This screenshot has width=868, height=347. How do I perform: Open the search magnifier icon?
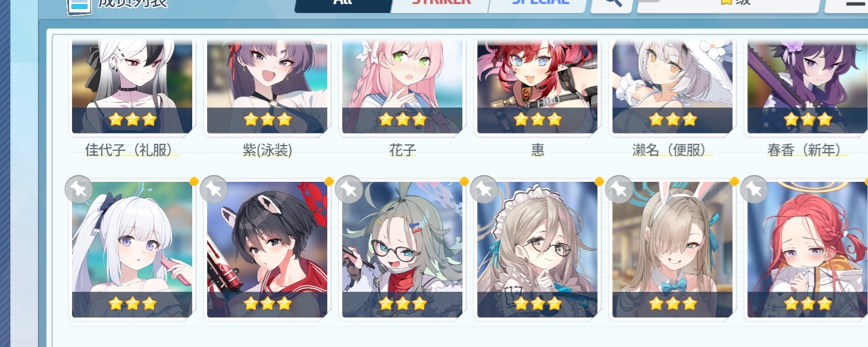click(613, 3)
